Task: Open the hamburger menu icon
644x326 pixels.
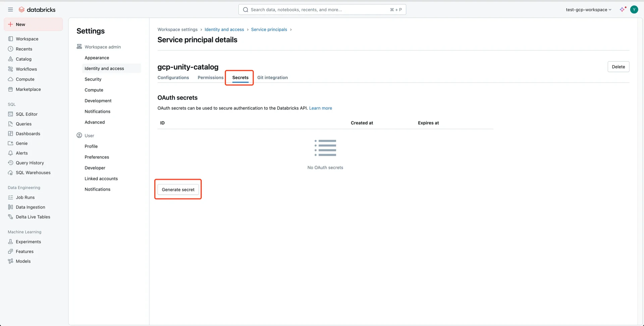Action: 10,10
